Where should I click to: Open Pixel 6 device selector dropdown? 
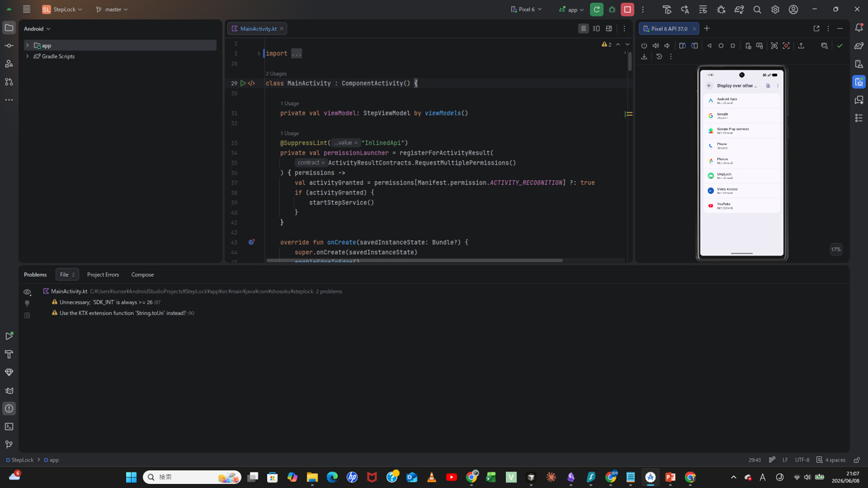[526, 9]
